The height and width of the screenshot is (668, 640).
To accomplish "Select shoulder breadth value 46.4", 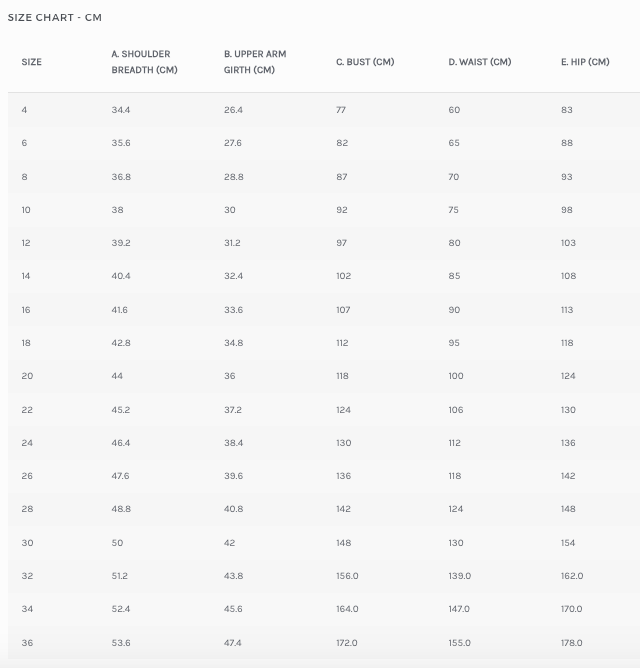I will [121, 443].
